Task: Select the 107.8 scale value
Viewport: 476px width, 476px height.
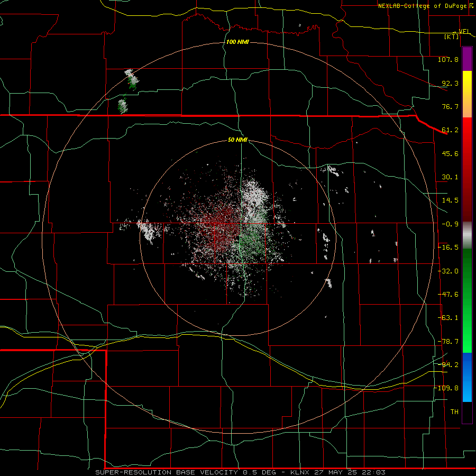Action: coord(448,59)
